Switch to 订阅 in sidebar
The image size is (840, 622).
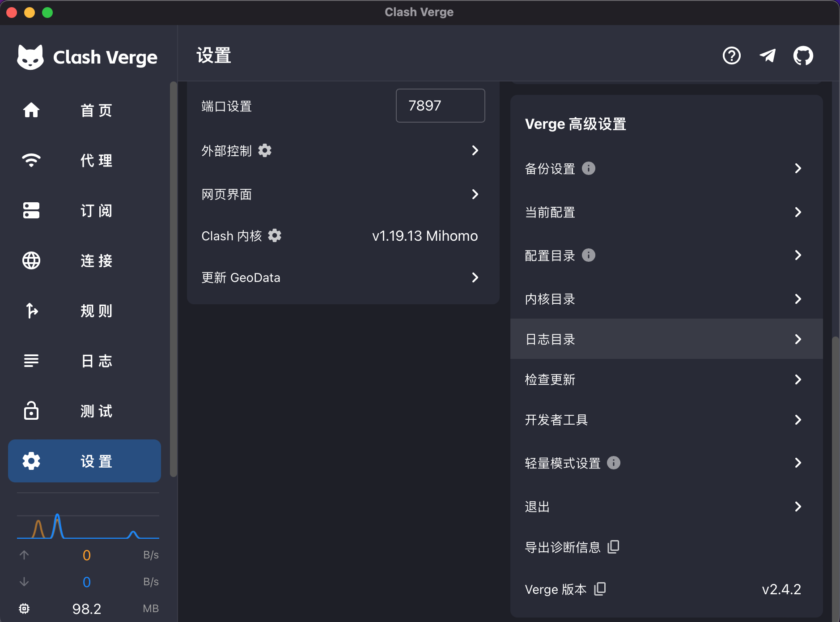[x=85, y=210]
